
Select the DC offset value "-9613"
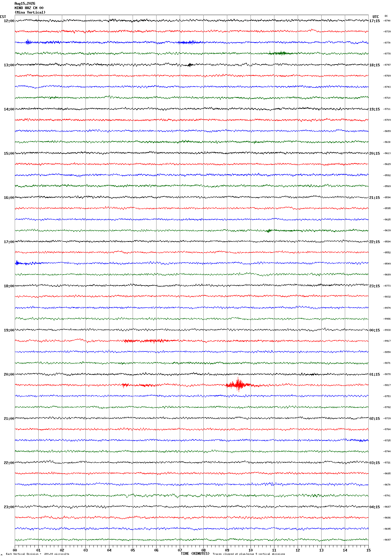(x=387, y=153)
